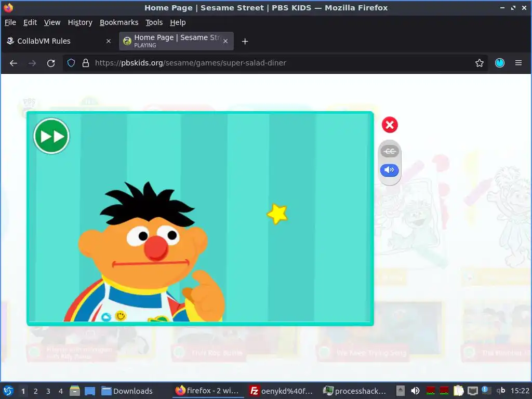
Task: Activate the firefox taskbar entry
Action: (x=207, y=391)
